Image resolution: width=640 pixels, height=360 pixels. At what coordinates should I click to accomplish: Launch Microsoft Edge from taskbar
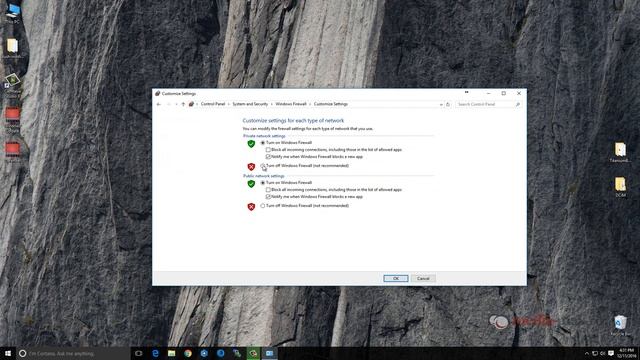pos(155,353)
